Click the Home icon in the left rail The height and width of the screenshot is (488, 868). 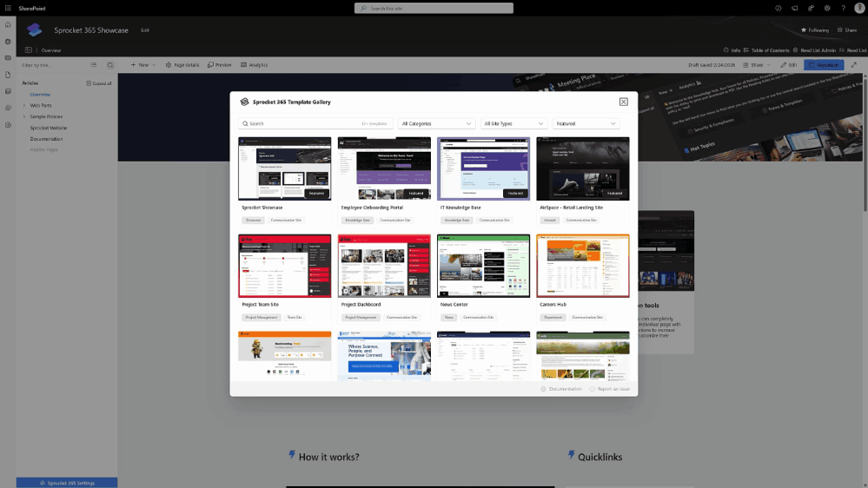pos(8,26)
